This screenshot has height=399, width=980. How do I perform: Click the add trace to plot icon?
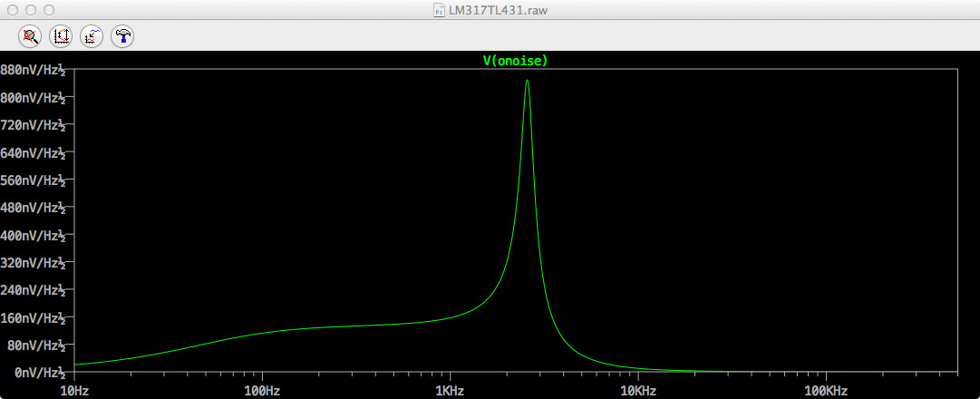[x=92, y=36]
